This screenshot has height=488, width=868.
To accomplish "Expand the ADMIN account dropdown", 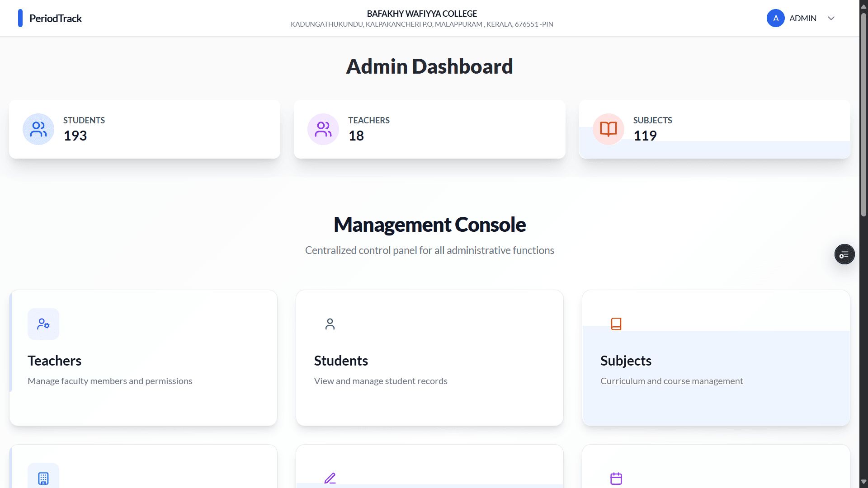I will click(x=832, y=18).
